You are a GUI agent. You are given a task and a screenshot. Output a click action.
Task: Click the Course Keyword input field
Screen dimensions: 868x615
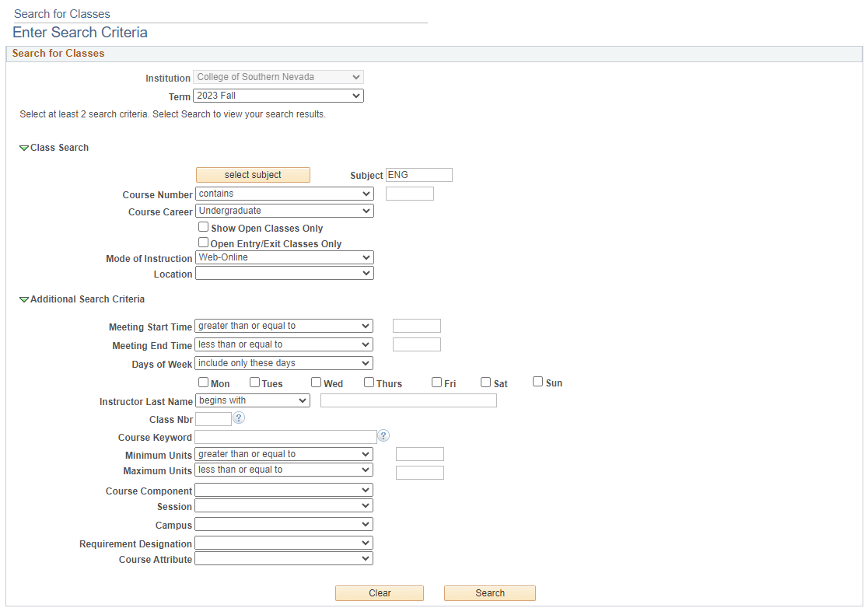click(285, 437)
